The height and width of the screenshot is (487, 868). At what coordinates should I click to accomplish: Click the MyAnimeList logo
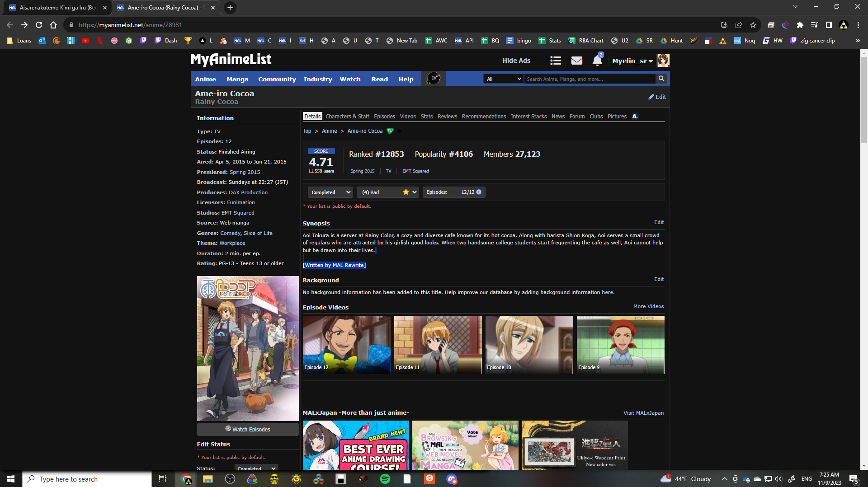[231, 60]
